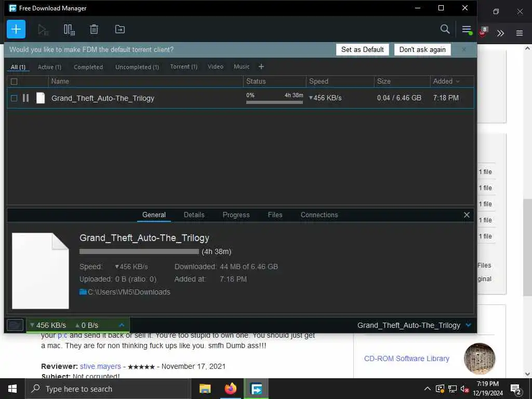Click the trash delete download icon
Viewport: 532px width, 399px height.
94,30
